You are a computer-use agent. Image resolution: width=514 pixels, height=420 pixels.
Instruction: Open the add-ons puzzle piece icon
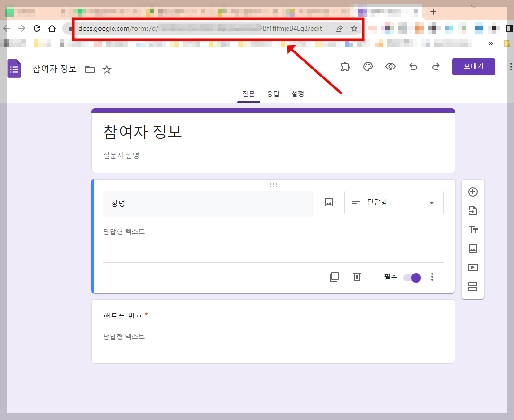(x=345, y=67)
